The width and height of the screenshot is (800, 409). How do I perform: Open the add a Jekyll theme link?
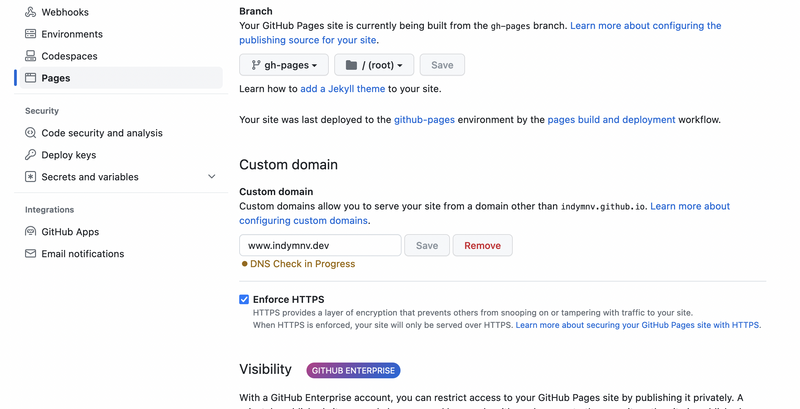coord(343,89)
